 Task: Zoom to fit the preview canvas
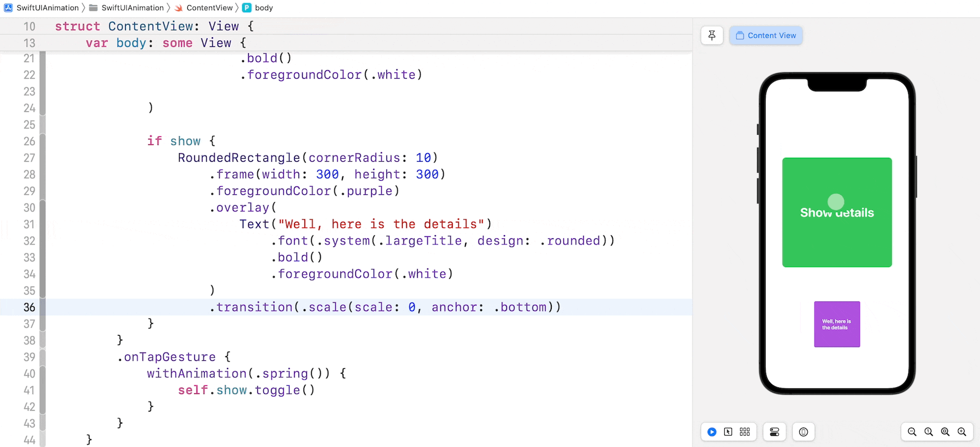pyautogui.click(x=945, y=432)
